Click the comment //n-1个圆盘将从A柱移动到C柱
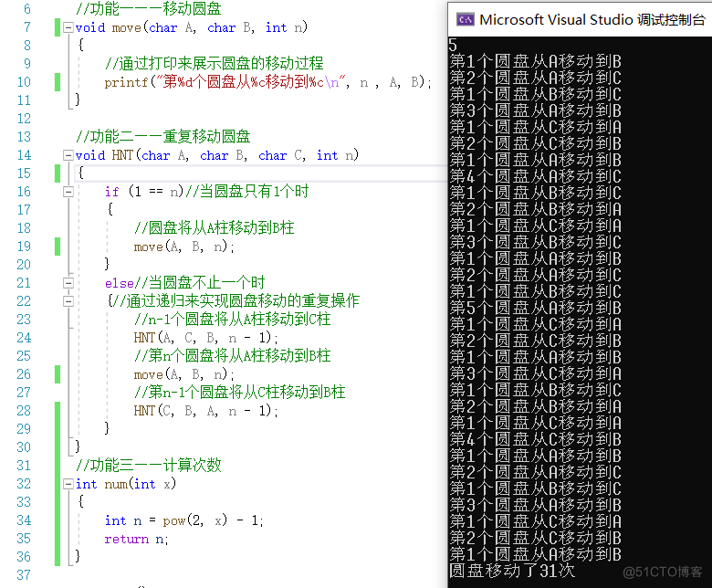Screen dimensions: 712x588 [232, 320]
